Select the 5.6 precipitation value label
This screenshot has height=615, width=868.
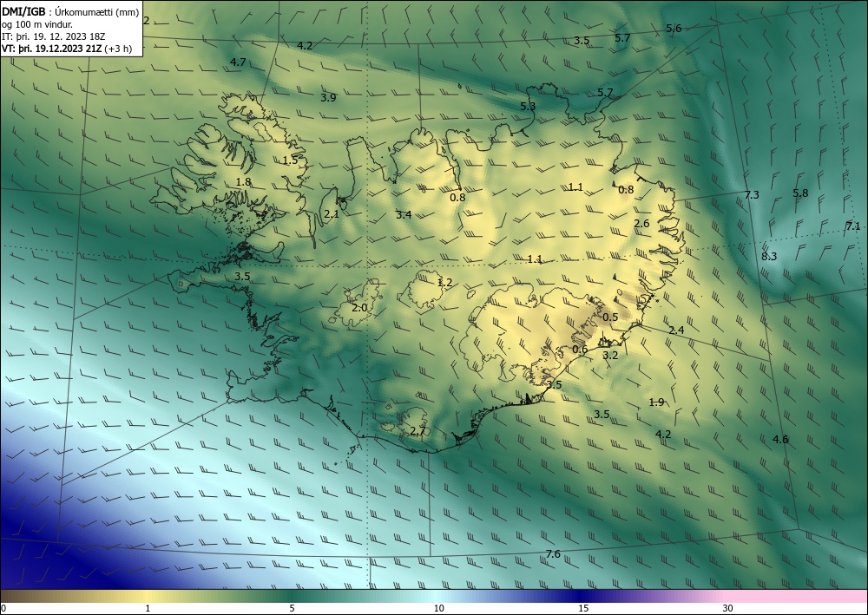674,29
